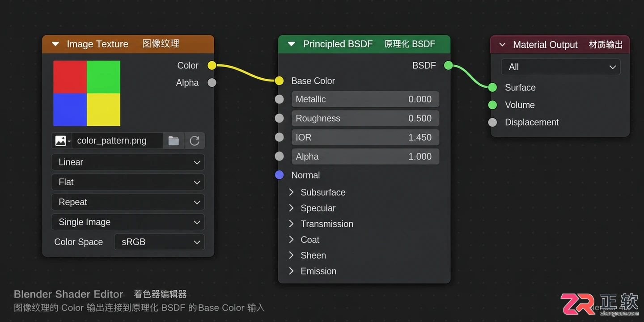This screenshot has height=322, width=644.
Task: Open the Repeat extension dropdown
Action: [128, 202]
